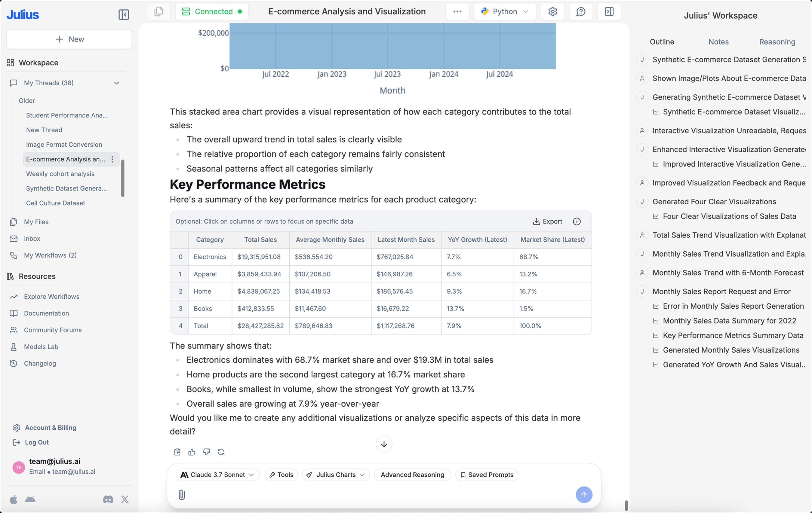Export the performance metrics table

(x=547, y=221)
